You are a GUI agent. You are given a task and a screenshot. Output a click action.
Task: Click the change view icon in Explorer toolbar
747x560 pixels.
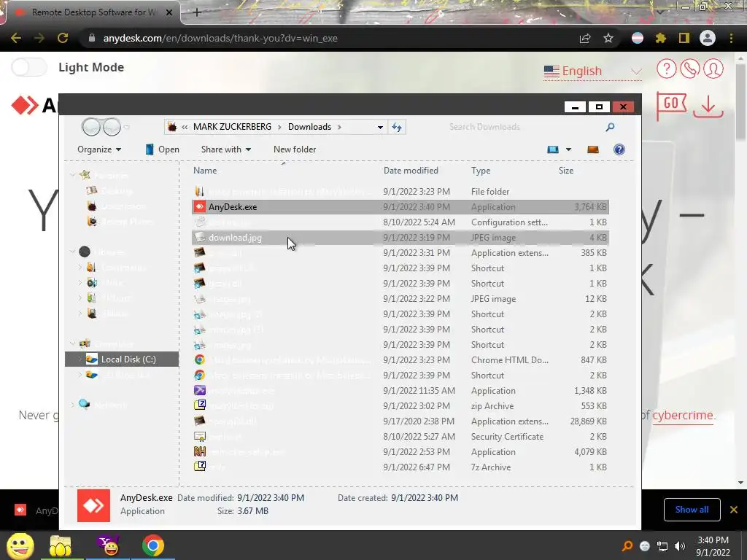coord(553,149)
